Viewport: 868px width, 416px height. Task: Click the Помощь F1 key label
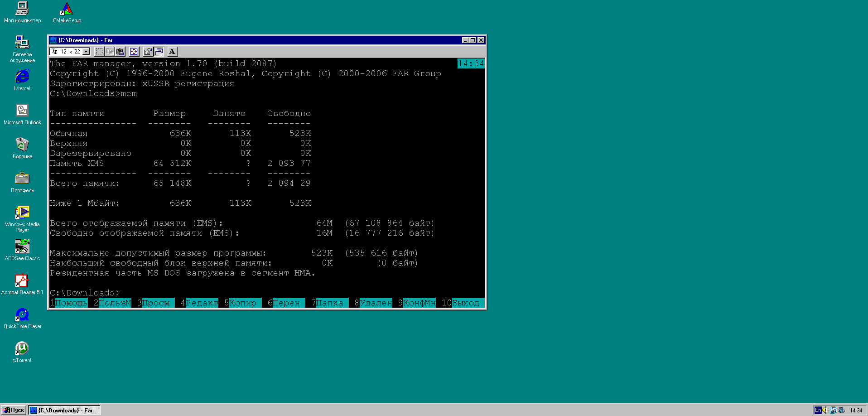point(71,303)
